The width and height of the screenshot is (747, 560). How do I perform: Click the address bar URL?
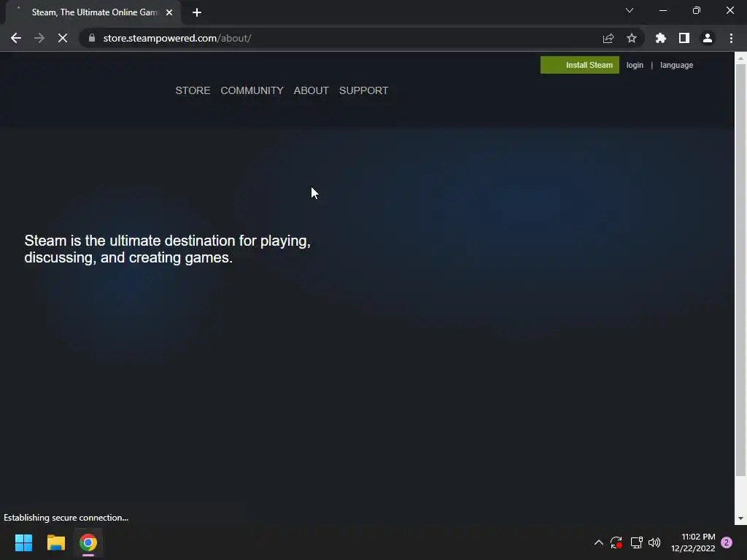click(177, 38)
